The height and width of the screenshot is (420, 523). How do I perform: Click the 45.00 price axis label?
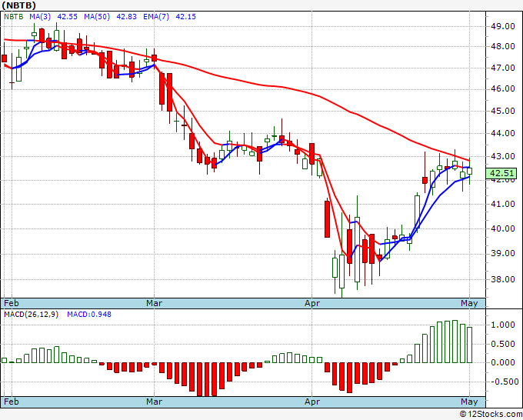[503, 111]
